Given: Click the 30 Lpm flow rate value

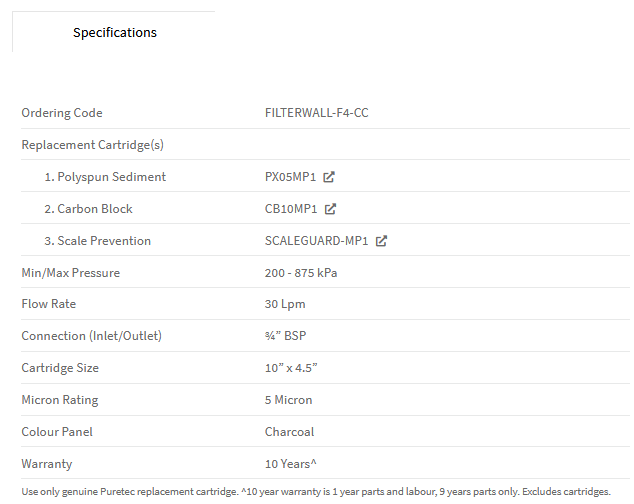Looking at the screenshot, I should 285,304.
